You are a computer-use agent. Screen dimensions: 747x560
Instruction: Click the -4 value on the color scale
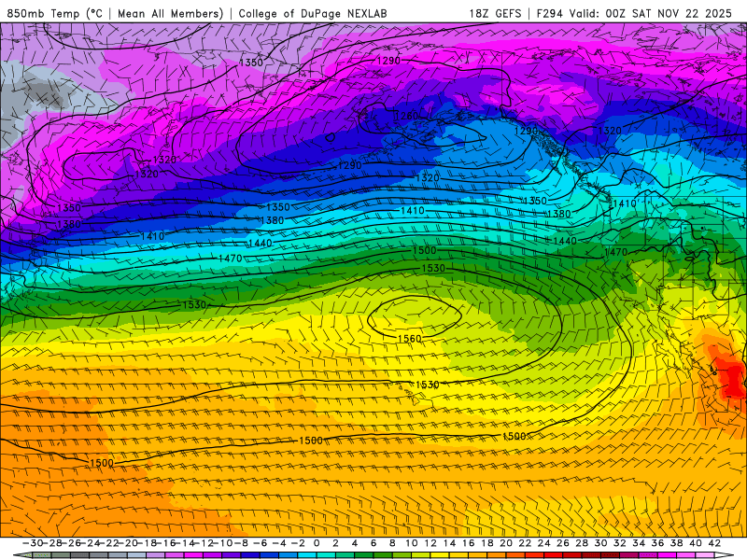click(x=278, y=543)
